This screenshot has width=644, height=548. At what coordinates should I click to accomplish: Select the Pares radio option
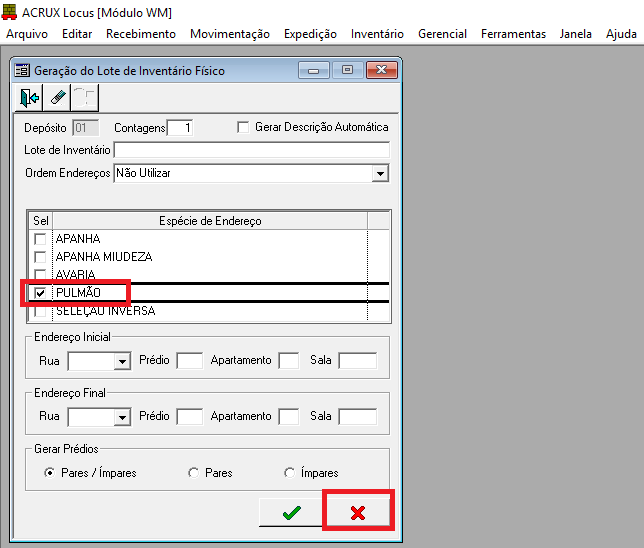pos(193,473)
